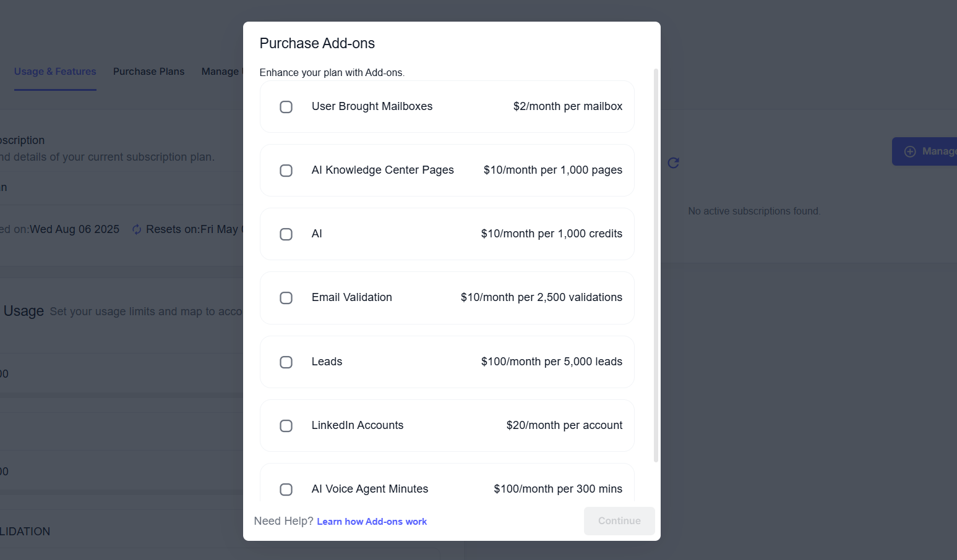Switch to the Purchase Plans tab

pyautogui.click(x=148, y=72)
